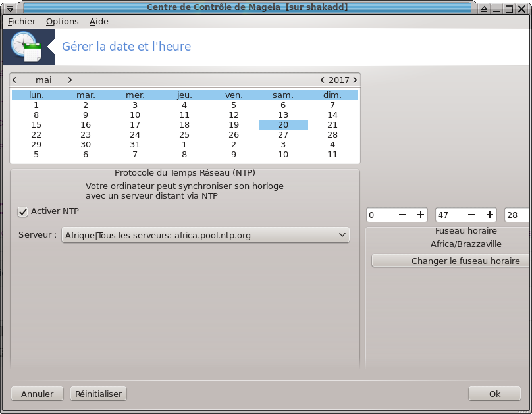Select day 15 in the calendar
The height and width of the screenshot is (414, 532).
coord(36,125)
